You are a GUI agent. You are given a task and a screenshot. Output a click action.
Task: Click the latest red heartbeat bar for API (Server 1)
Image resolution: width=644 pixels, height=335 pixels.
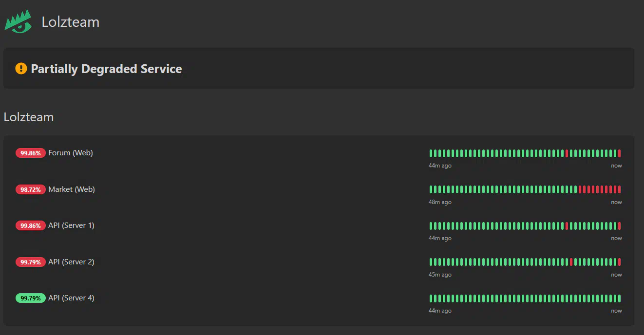pos(619,226)
